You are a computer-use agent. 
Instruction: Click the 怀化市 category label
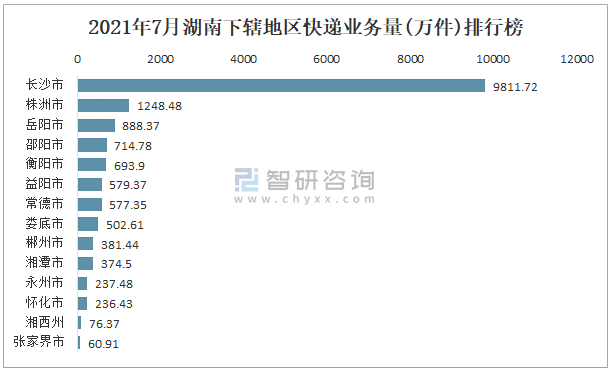(44, 302)
